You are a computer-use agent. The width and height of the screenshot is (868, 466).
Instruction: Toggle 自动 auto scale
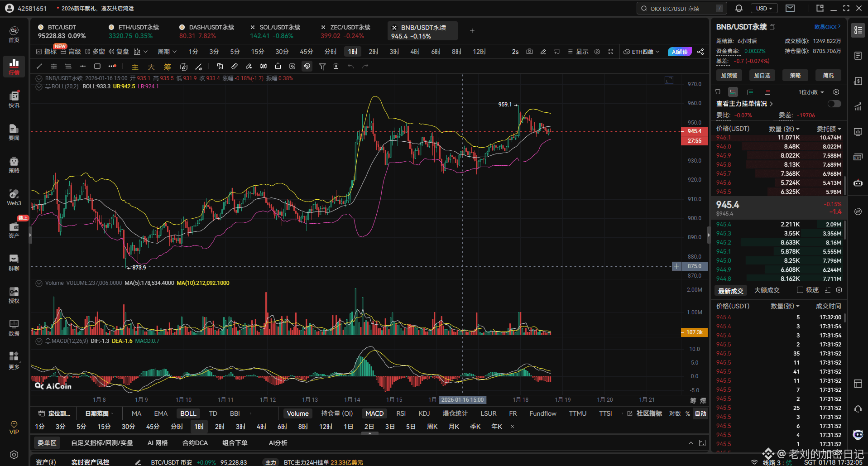coord(700,413)
